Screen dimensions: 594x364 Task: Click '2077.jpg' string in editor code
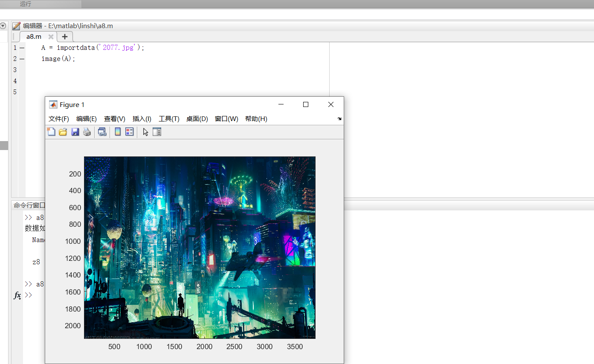(x=118, y=48)
